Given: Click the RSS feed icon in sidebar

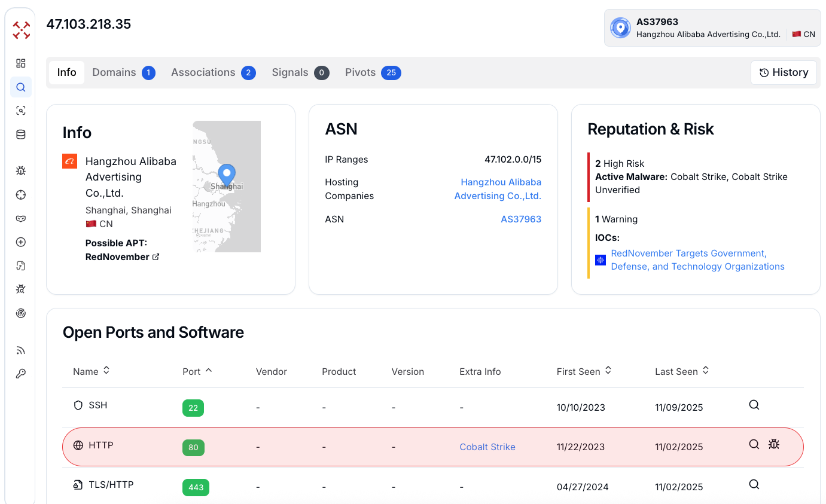Looking at the screenshot, I should pyautogui.click(x=21, y=350).
